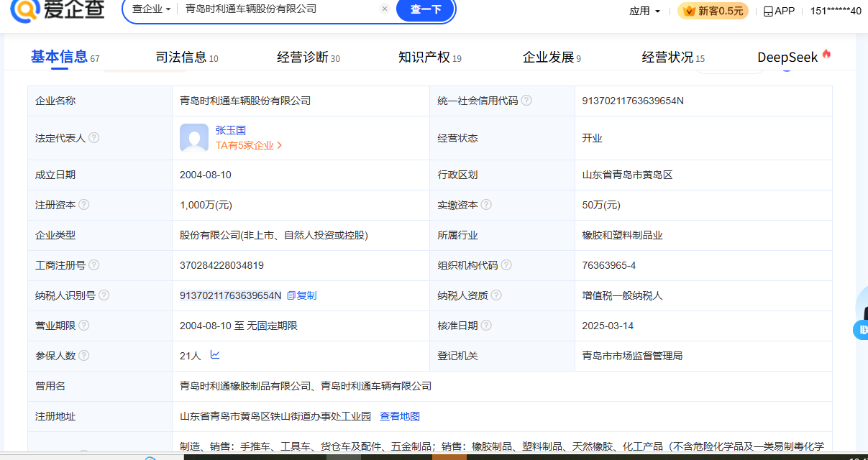The image size is (868, 460).
Task: Switch to the 司法信息 tab
Action: (x=186, y=57)
